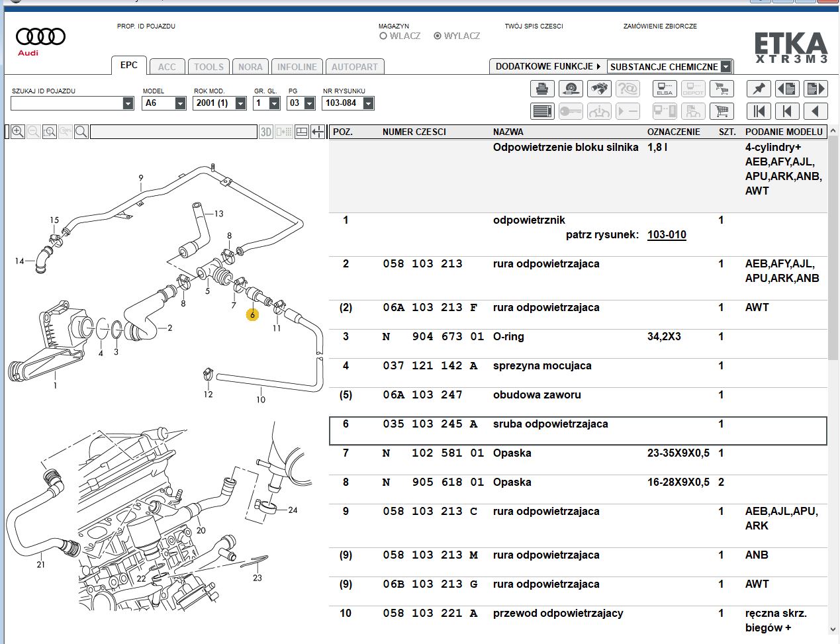
Task: Expand the ROK MOD. 2001 dropdown
Action: click(240, 103)
